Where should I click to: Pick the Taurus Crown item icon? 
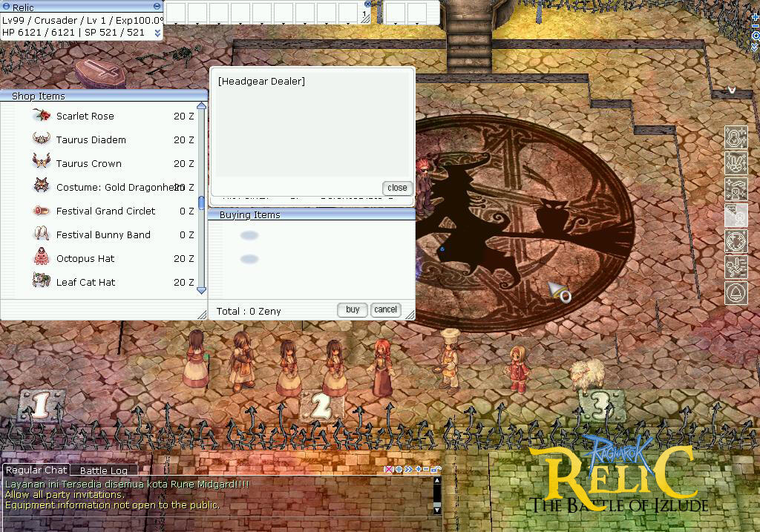click(42, 161)
